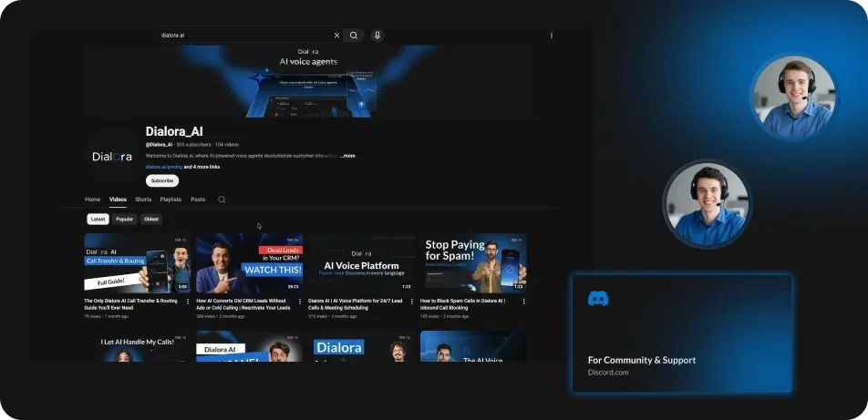Open the 'Dead Leads in Your CRM' thumbnail
The height and width of the screenshot is (420, 868).
pyautogui.click(x=249, y=263)
